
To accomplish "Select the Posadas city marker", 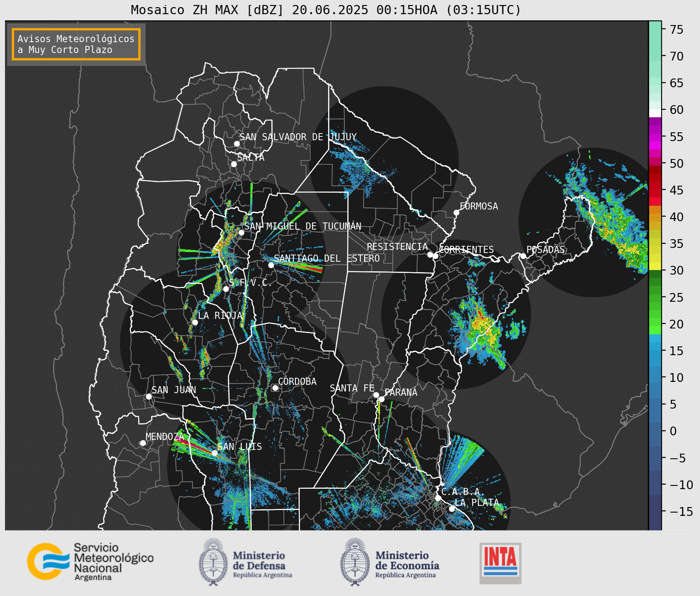I will [x=523, y=256].
